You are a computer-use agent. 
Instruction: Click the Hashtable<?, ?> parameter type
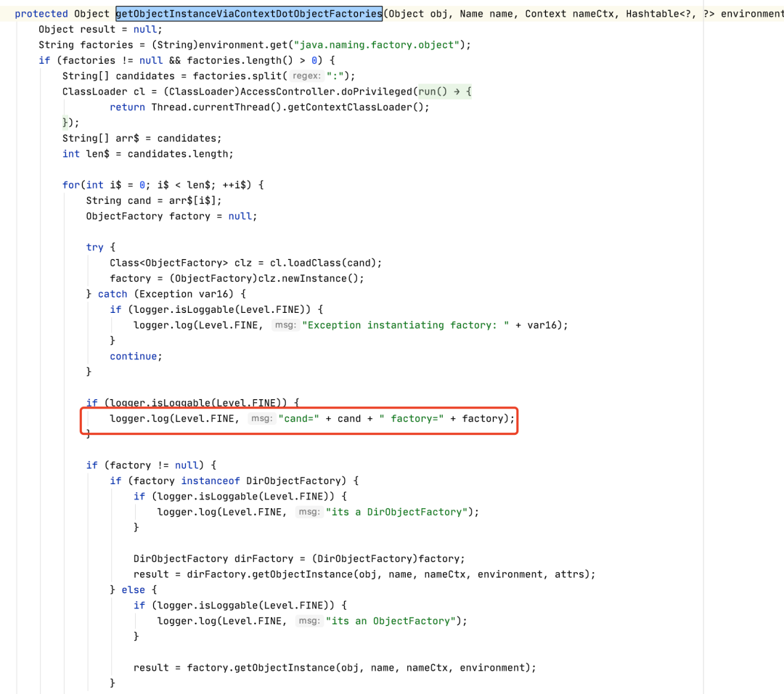pyautogui.click(x=671, y=14)
